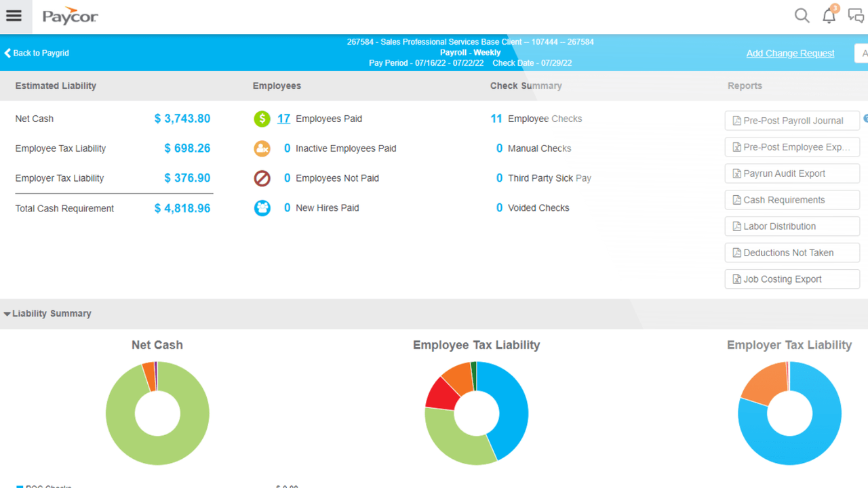Open the search tool
Screen dimensions: 868x488
[802, 15]
